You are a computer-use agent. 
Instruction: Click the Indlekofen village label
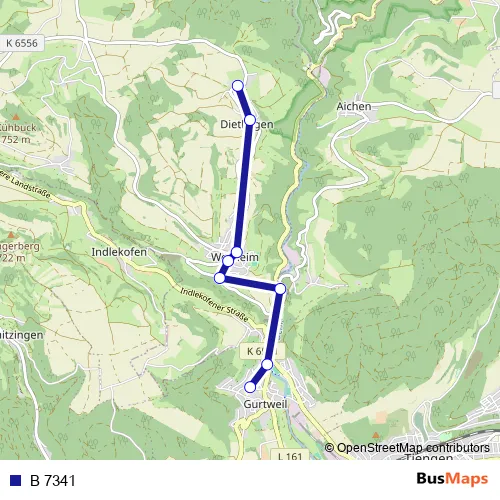[119, 252]
